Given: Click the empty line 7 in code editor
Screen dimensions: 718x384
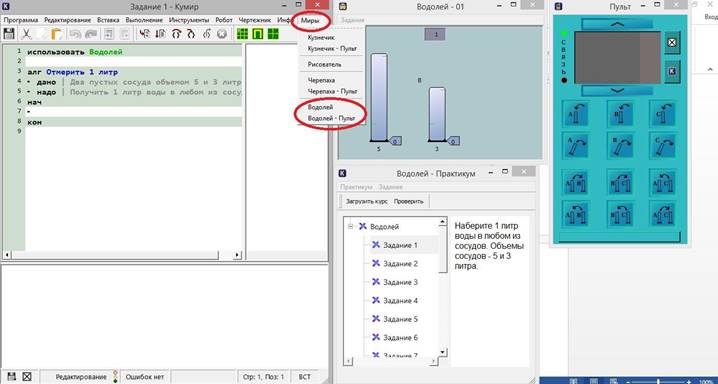Looking at the screenshot, I should [x=133, y=112].
